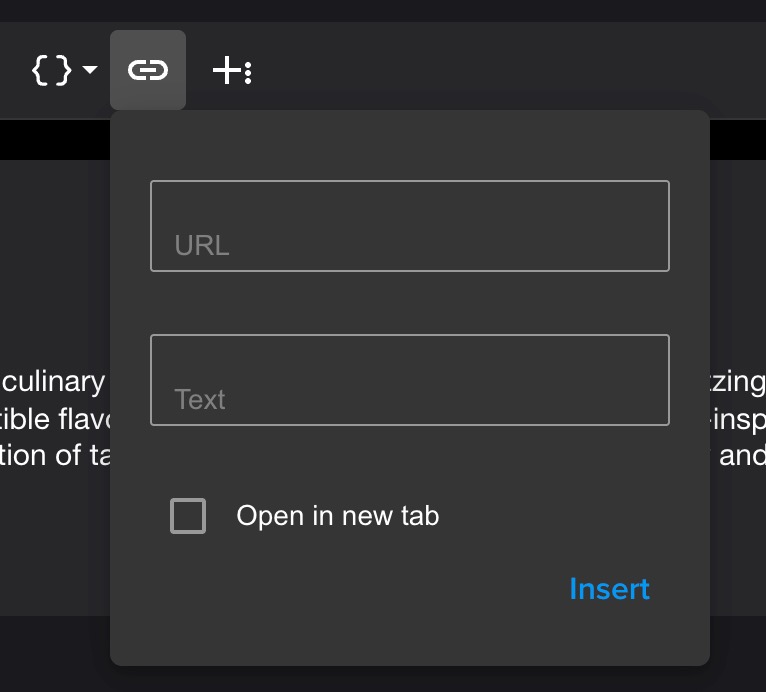
Task: Click the "tible flavo" text on the left
Action: tap(54, 418)
